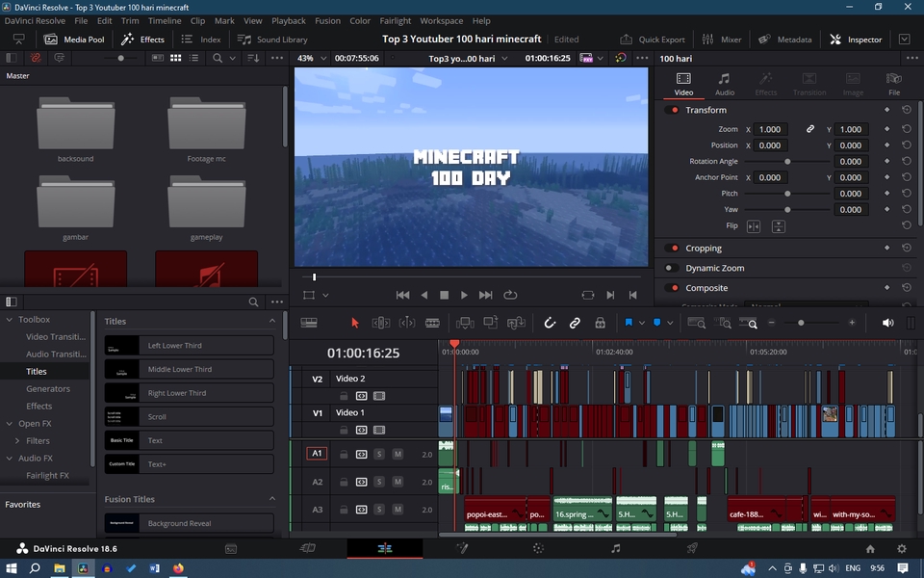Click the Quick Export button
Image resolution: width=924 pixels, height=578 pixels.
(x=653, y=39)
